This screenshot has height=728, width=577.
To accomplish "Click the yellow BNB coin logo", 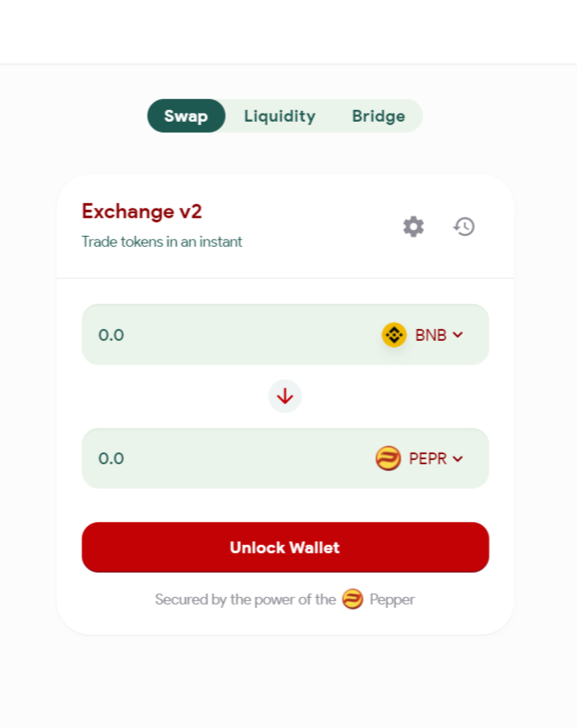I will (394, 335).
